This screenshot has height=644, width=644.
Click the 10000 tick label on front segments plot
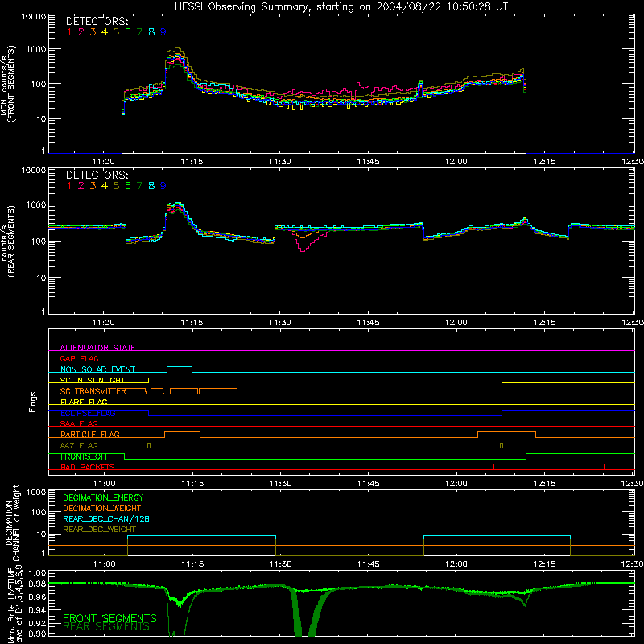pos(34,16)
